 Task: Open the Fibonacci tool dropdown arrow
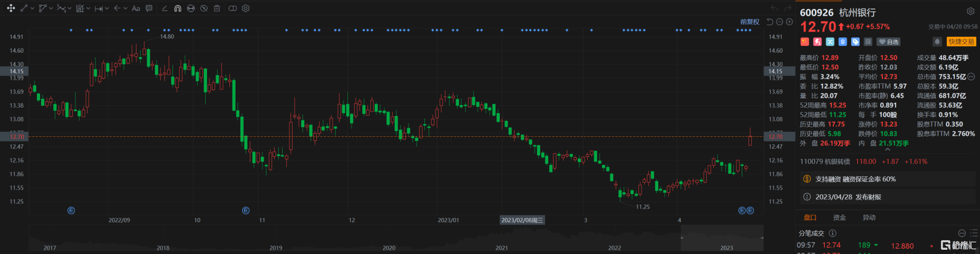click(x=88, y=8)
